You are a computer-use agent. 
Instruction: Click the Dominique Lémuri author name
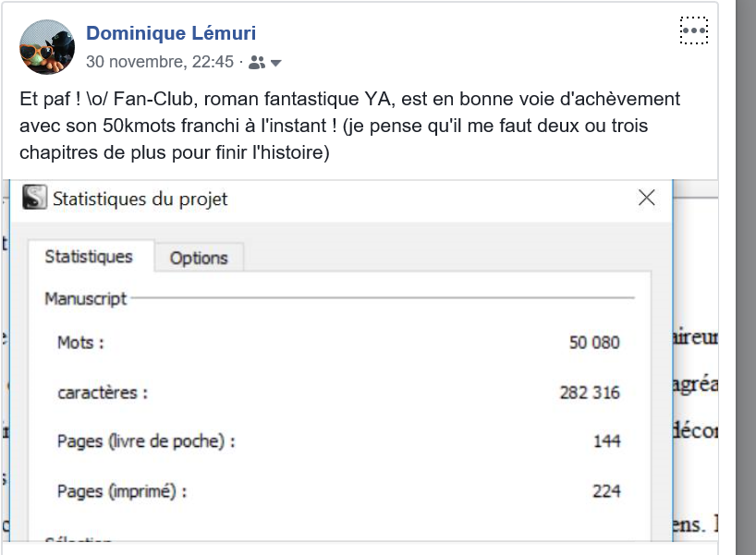171,34
